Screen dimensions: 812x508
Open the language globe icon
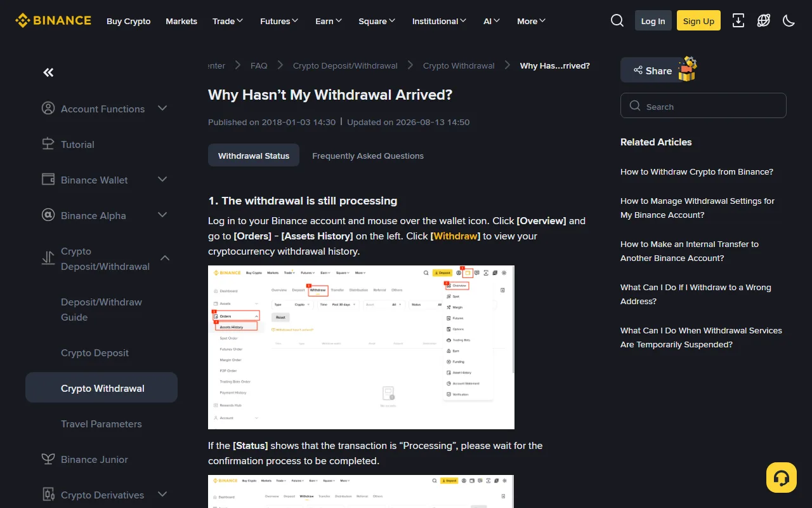point(764,21)
